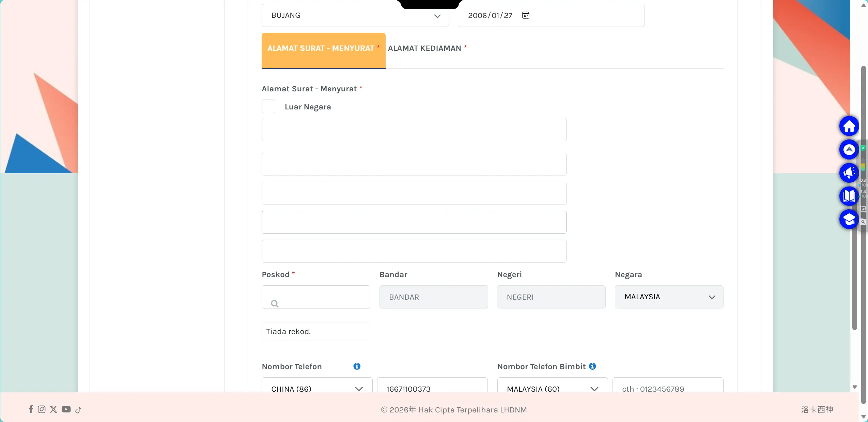The width and height of the screenshot is (868, 422).
Task: Click the floating home icon button
Action: (849, 126)
